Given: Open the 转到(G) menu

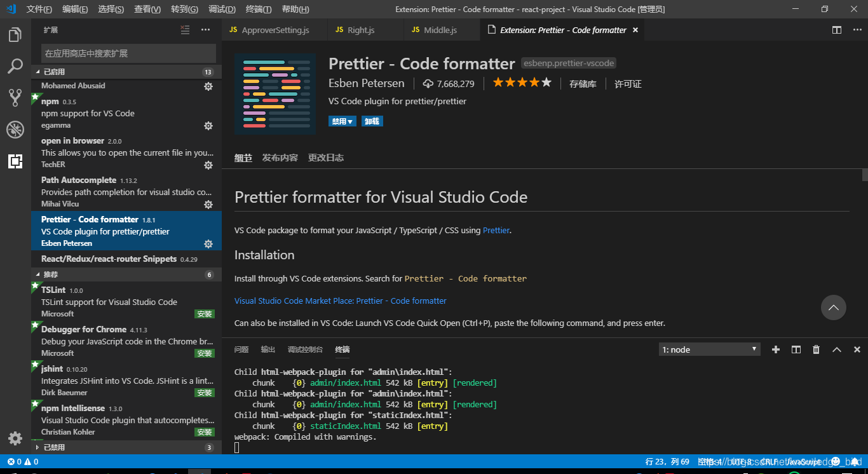Looking at the screenshot, I should pyautogui.click(x=184, y=9).
